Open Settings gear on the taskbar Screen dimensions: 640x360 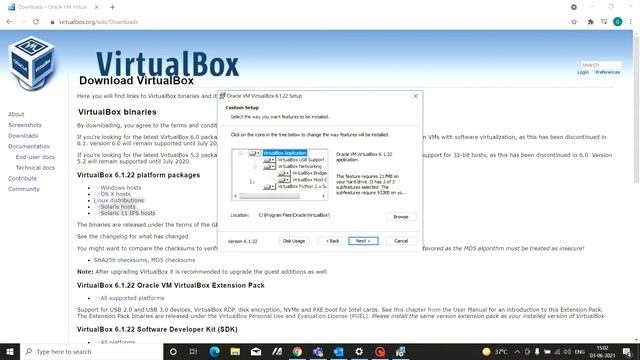click(359, 351)
